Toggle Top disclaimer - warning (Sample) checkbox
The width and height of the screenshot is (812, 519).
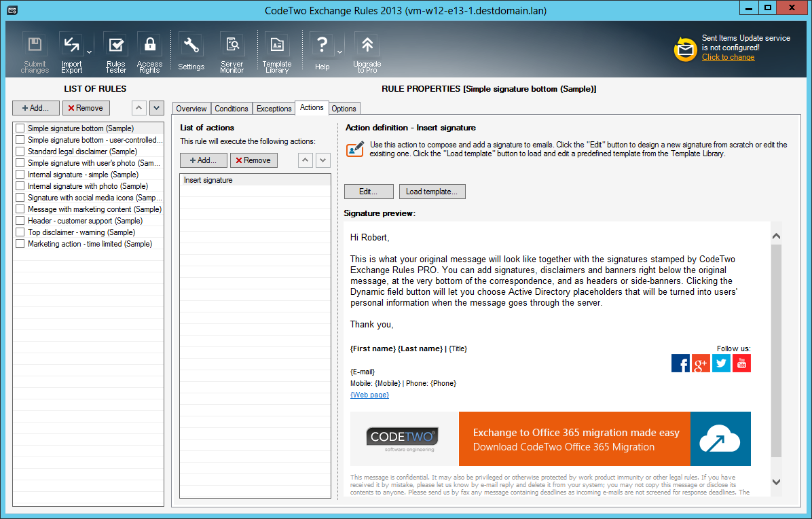pyautogui.click(x=20, y=232)
